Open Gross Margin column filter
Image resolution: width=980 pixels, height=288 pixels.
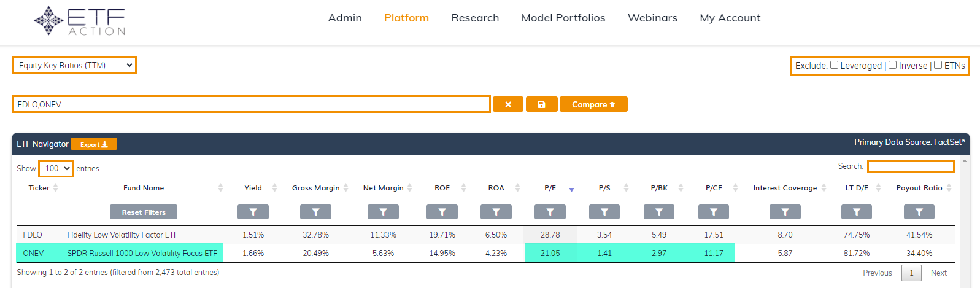(315, 212)
